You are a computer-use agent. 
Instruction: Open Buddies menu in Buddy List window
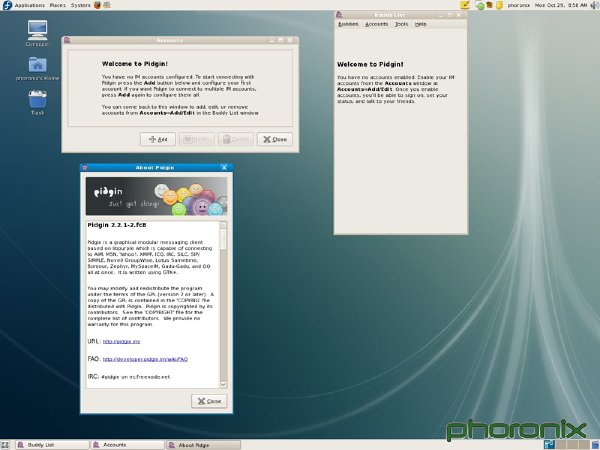pyautogui.click(x=348, y=24)
